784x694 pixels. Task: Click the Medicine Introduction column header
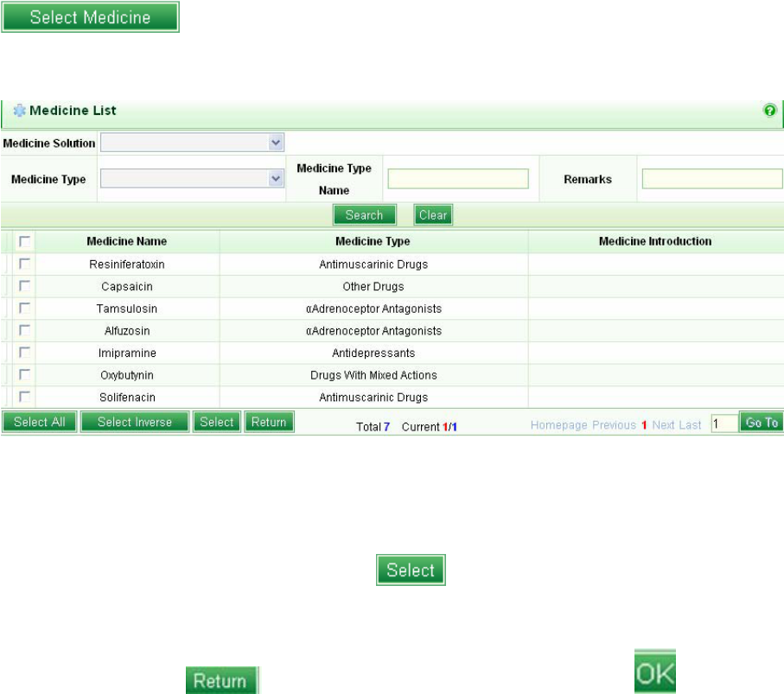(x=655, y=241)
